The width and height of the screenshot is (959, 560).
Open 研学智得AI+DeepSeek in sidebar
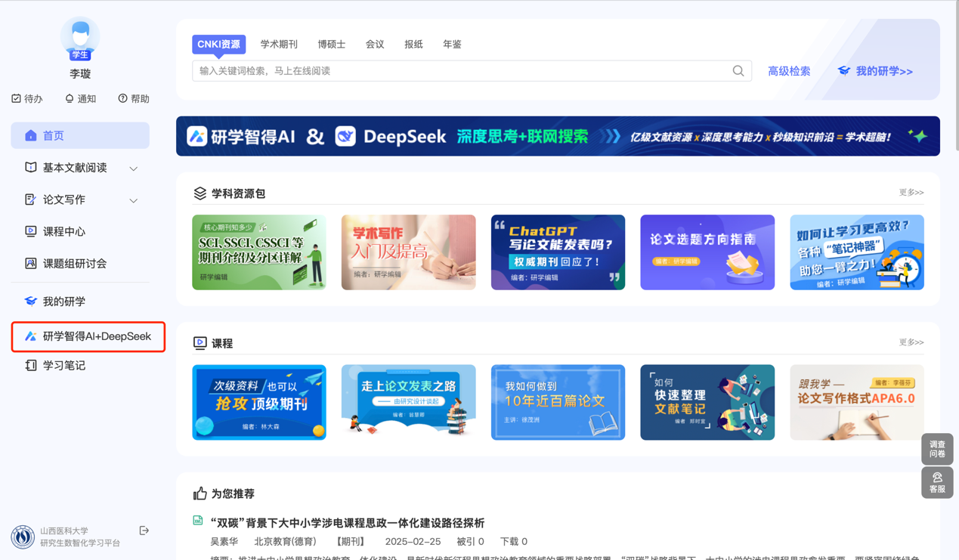pos(88,336)
